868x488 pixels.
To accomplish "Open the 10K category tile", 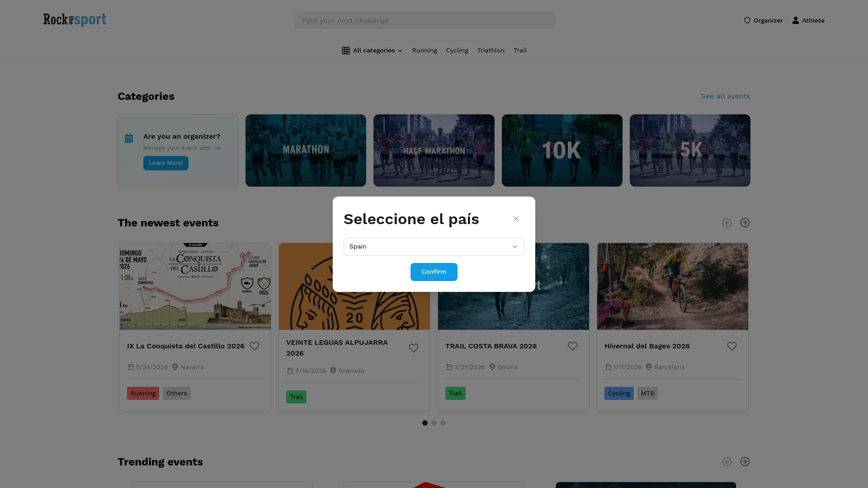I will click(x=562, y=150).
